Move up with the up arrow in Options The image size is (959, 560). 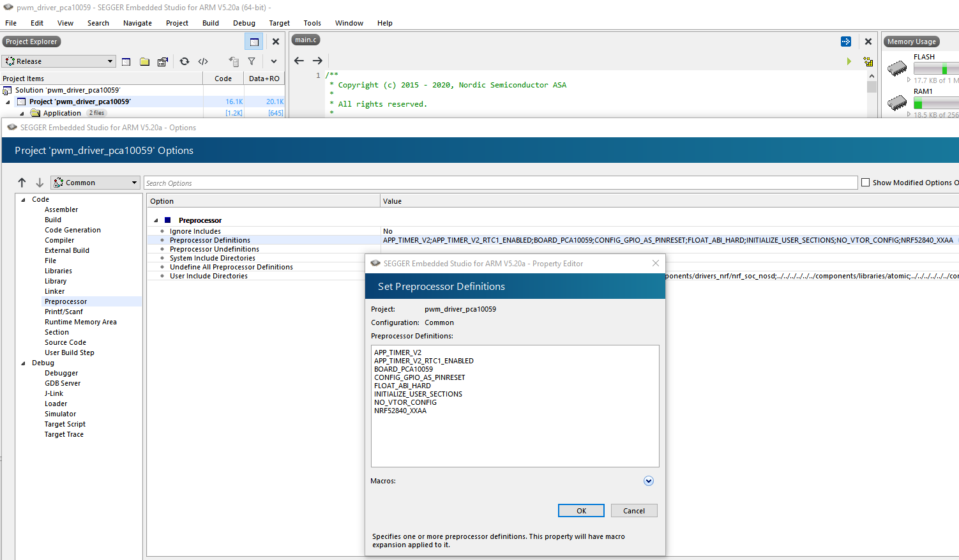pyautogui.click(x=22, y=183)
